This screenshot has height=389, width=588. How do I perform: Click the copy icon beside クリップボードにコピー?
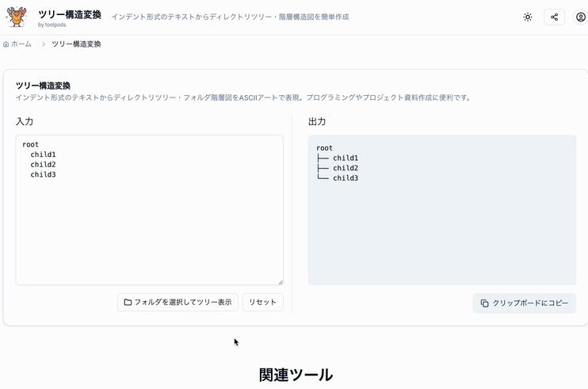(x=484, y=303)
